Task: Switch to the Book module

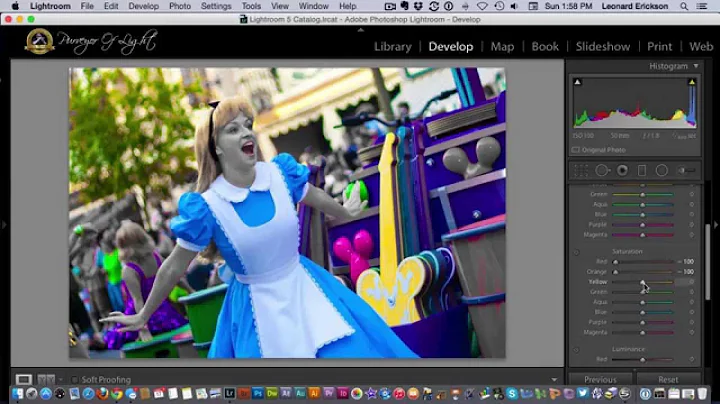Action: pos(545,47)
